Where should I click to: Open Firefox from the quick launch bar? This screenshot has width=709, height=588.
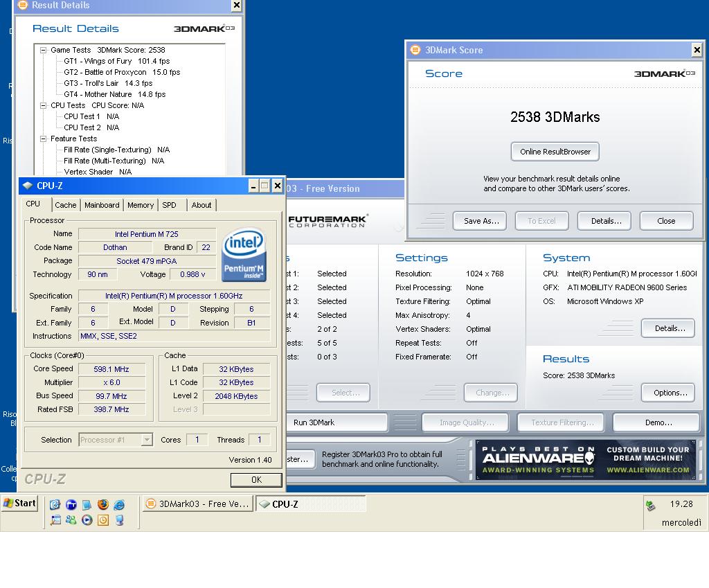(x=103, y=504)
